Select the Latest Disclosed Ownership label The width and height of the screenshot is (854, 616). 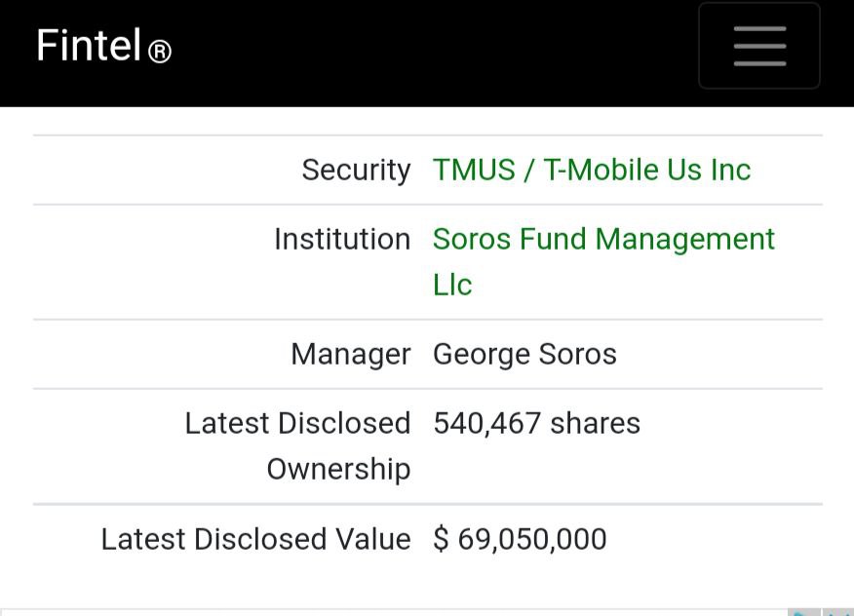[297, 446]
